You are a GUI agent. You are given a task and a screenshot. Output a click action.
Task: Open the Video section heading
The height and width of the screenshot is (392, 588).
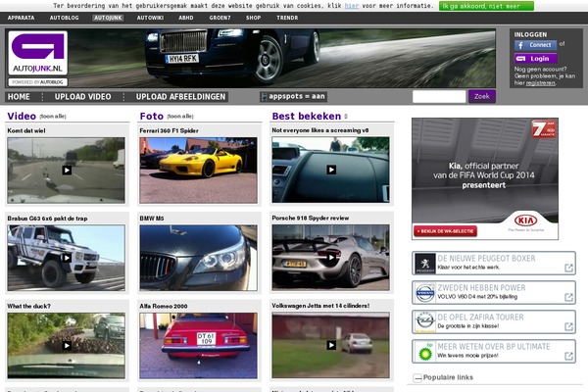(22, 116)
